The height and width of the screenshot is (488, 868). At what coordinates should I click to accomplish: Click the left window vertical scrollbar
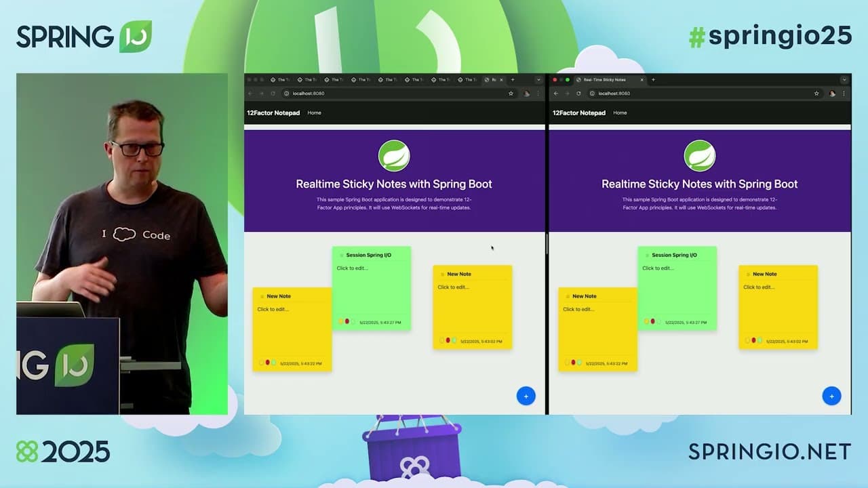click(x=547, y=244)
